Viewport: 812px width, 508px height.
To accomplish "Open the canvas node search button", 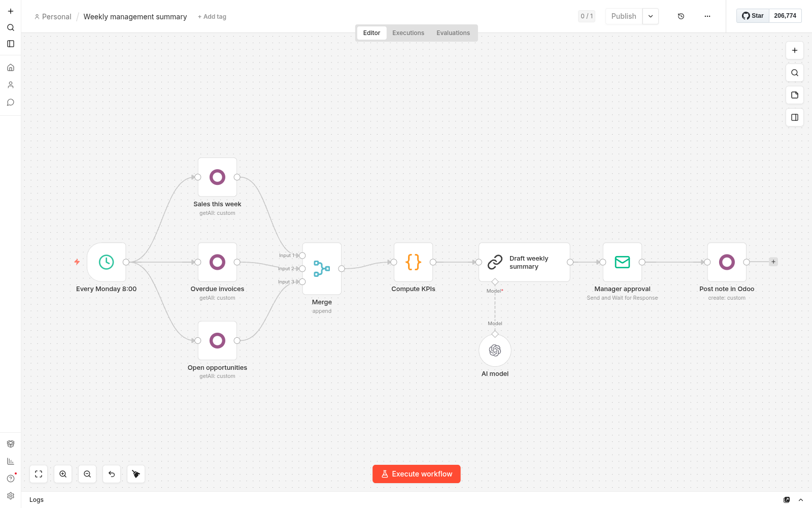I will point(795,73).
